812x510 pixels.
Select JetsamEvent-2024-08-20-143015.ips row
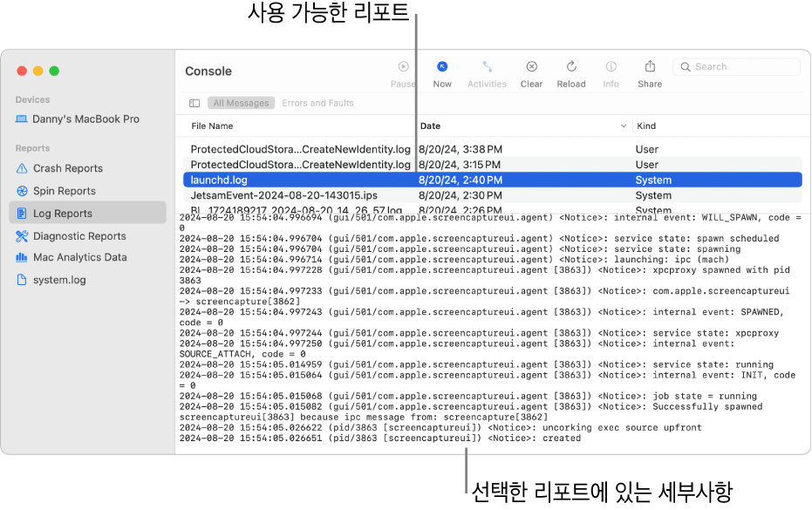click(x=493, y=195)
